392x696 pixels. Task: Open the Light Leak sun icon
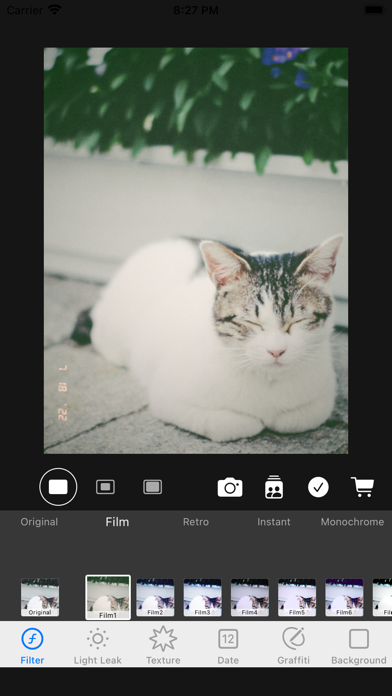pyautogui.click(x=98, y=639)
